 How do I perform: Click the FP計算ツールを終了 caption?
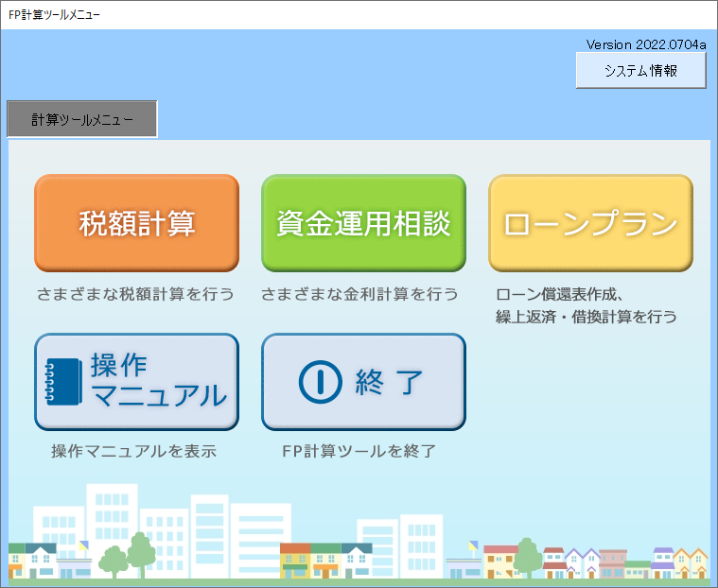point(359,451)
